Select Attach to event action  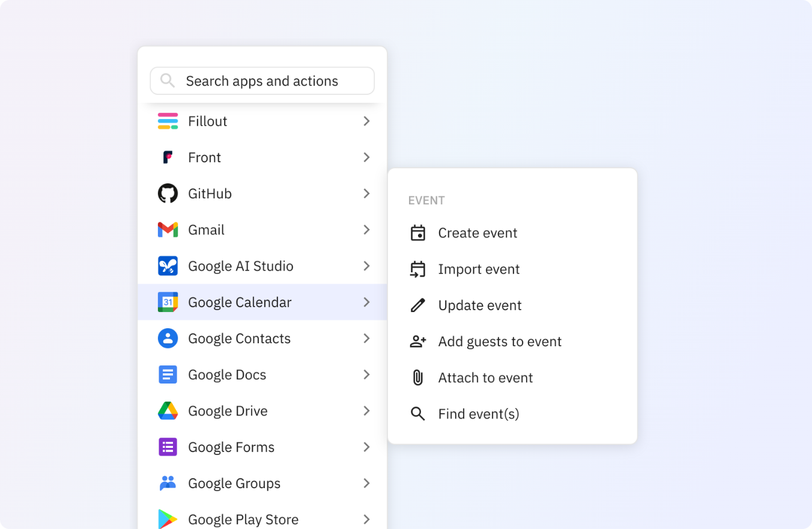click(x=512, y=378)
